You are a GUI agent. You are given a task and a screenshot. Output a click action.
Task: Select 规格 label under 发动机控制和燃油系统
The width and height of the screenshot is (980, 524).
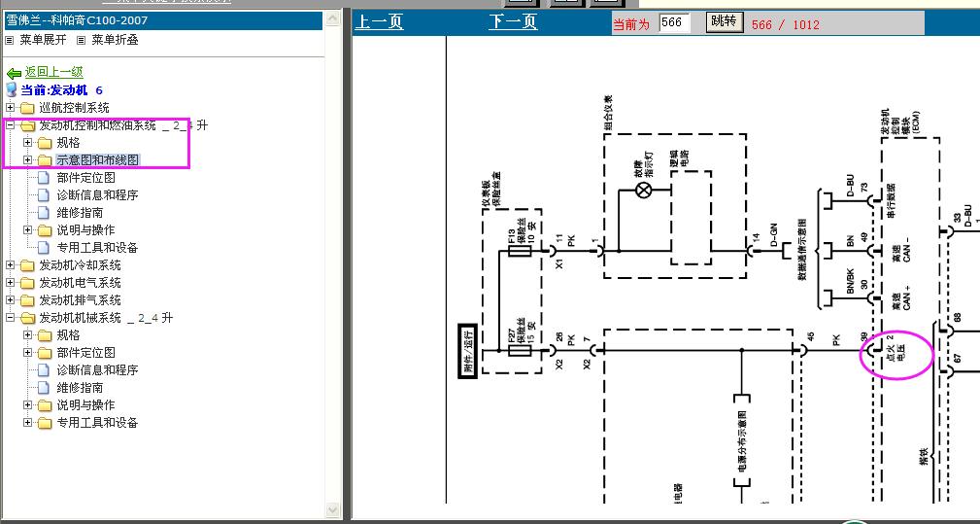click(69, 143)
